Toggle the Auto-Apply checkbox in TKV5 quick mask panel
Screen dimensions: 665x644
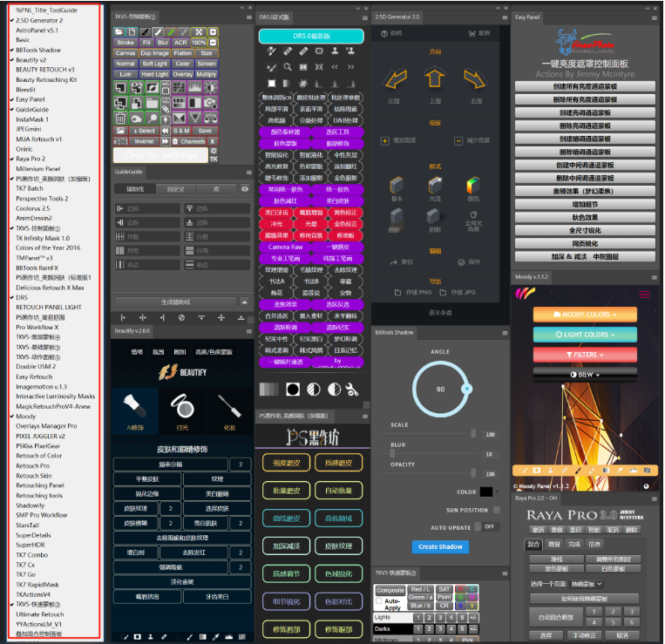pyautogui.click(x=379, y=600)
